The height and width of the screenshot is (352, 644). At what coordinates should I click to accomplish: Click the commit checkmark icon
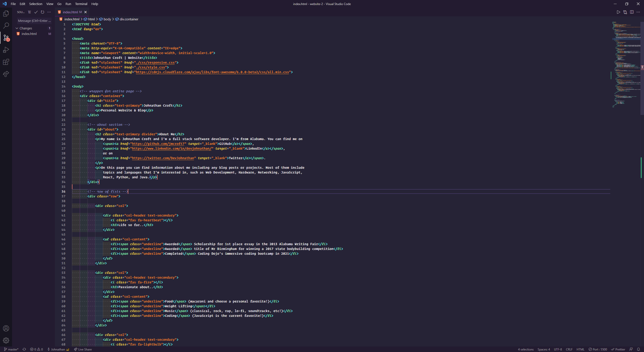(x=36, y=12)
